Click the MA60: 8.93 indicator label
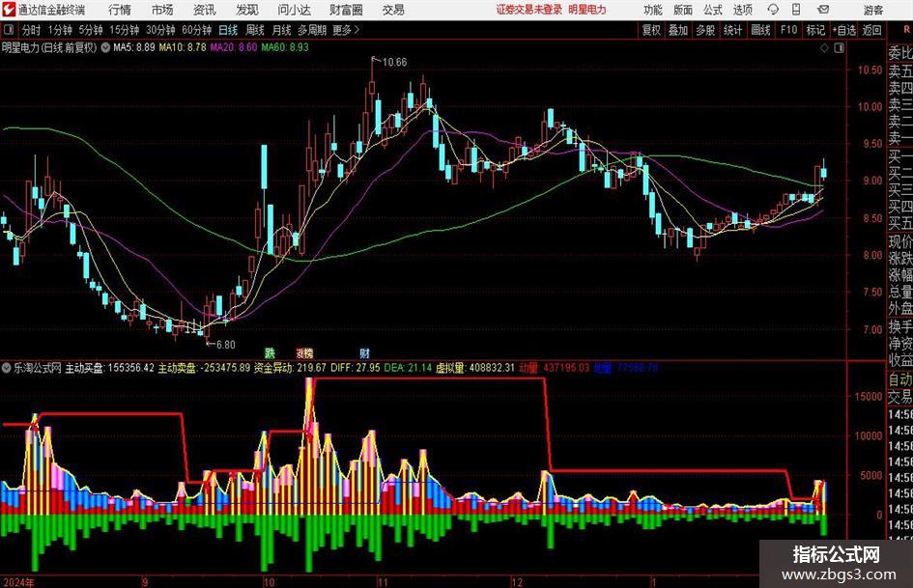The height and width of the screenshot is (588, 913). [285, 47]
